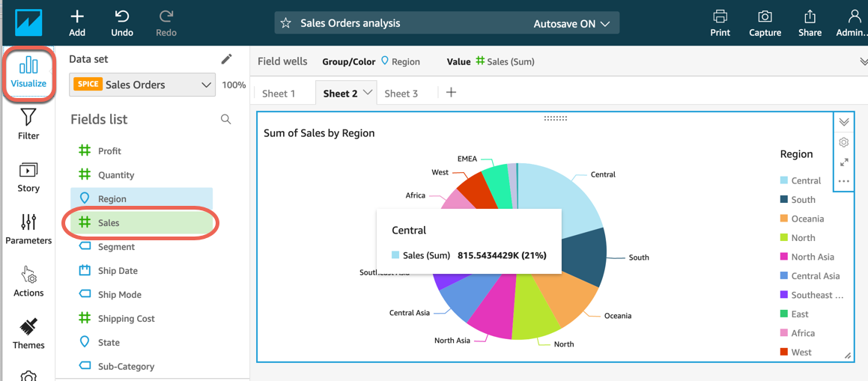Open the Themes panel

tap(28, 334)
